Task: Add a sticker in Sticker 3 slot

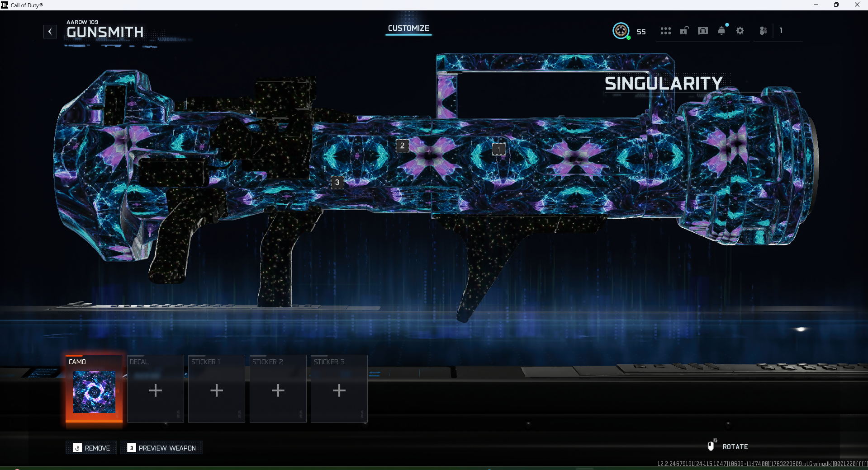Action: point(339,390)
